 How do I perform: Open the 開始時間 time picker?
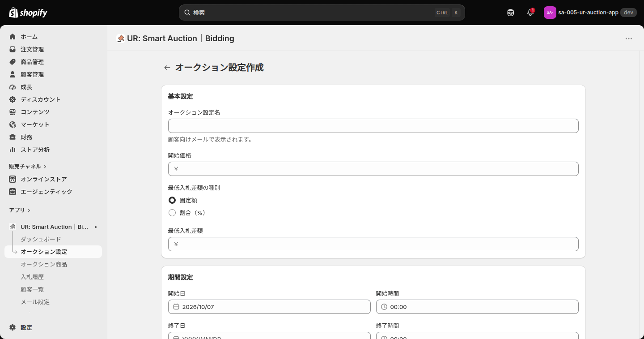point(477,307)
